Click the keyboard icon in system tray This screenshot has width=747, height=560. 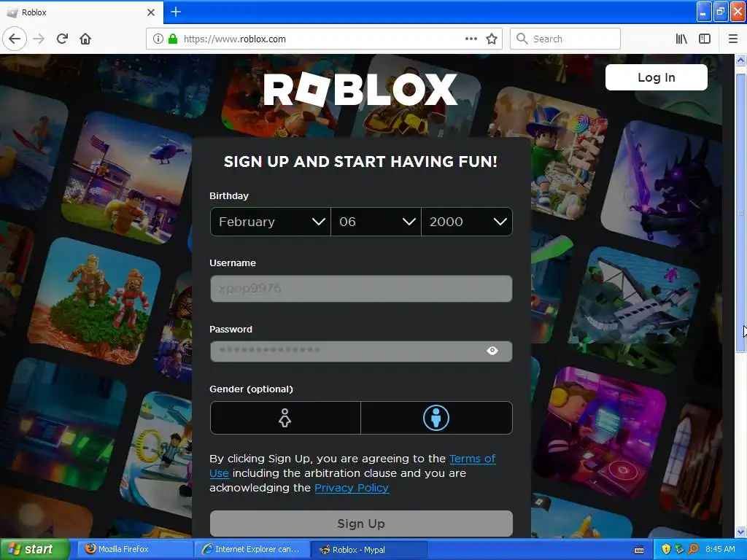click(639, 550)
